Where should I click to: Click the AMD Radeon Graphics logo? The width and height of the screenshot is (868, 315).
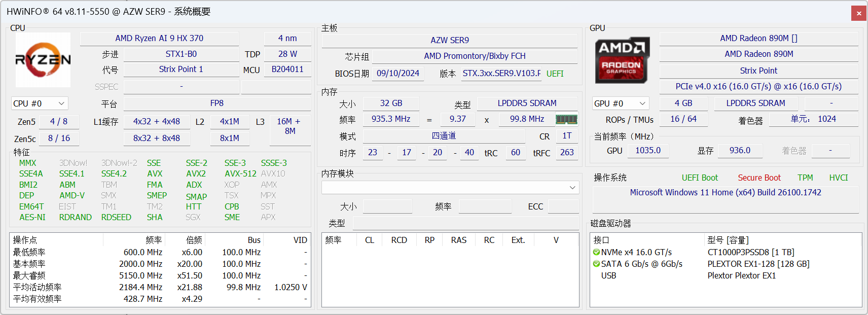[622, 60]
